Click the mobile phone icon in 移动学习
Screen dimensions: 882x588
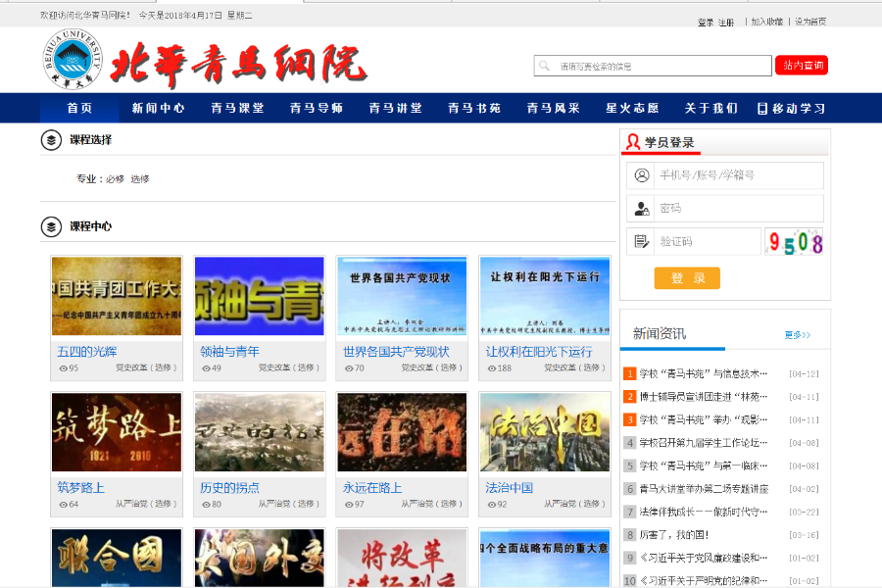tap(762, 109)
